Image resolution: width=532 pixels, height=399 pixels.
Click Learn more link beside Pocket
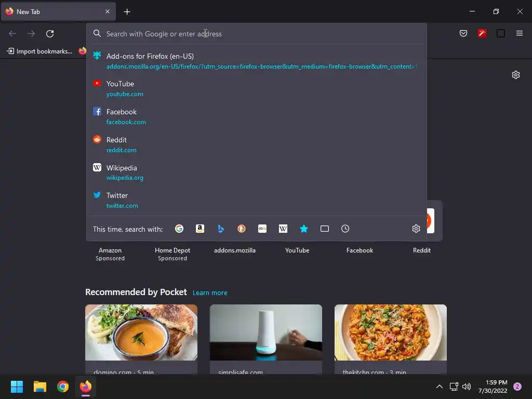(210, 293)
